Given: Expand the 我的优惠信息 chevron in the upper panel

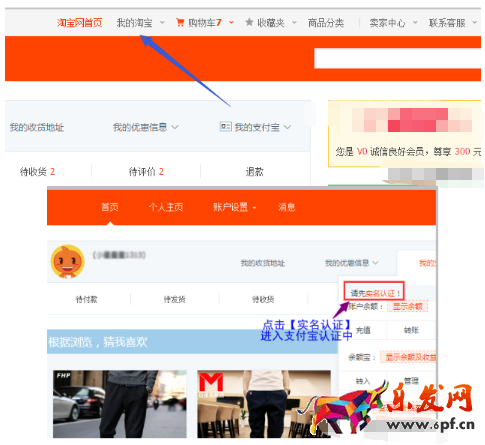Looking at the screenshot, I should (x=175, y=127).
